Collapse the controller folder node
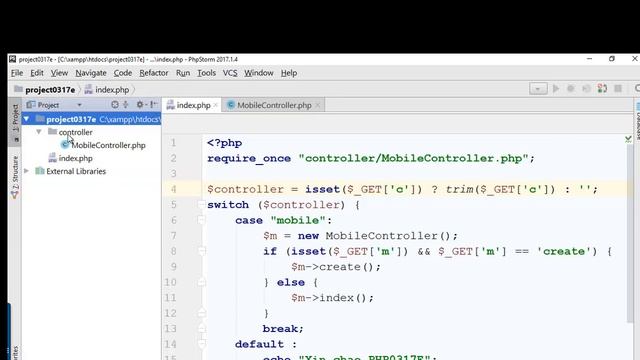This screenshot has height=360, width=640. (x=39, y=132)
